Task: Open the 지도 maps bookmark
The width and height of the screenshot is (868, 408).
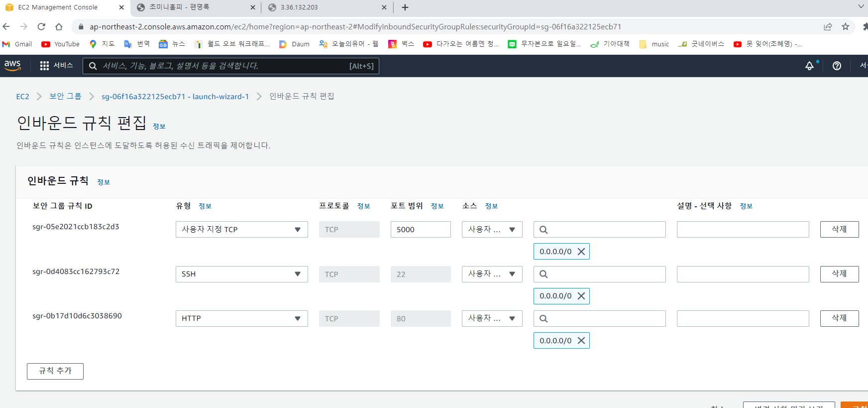Action: [102, 44]
